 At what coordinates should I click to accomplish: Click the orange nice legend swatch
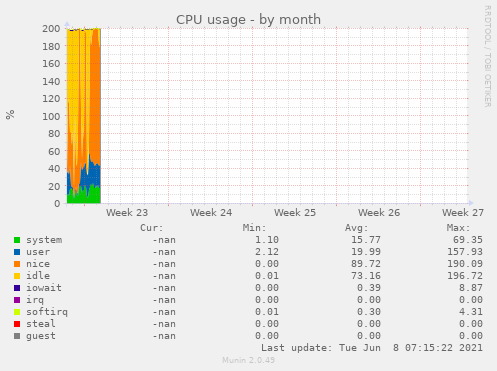pyautogui.click(x=17, y=264)
